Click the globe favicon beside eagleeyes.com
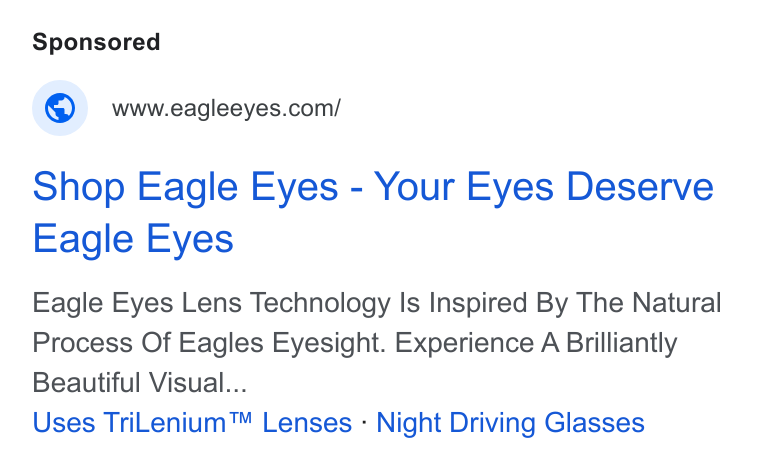 [x=60, y=108]
